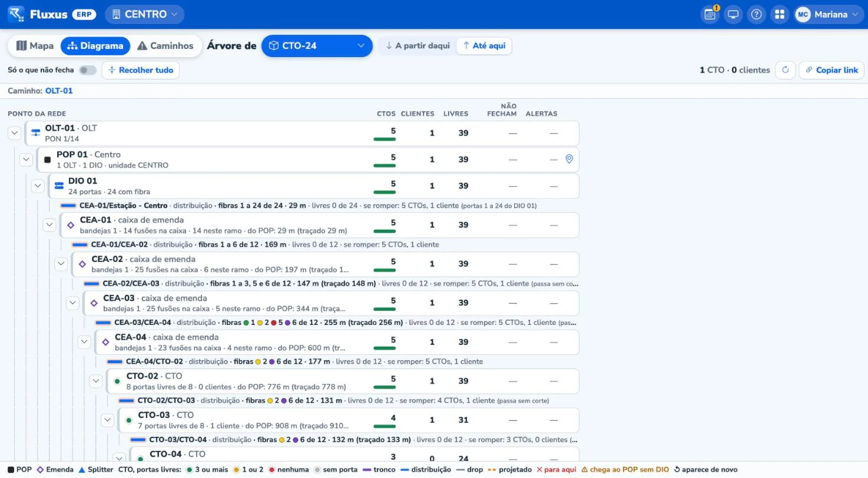Image resolution: width=868 pixels, height=478 pixels.
Task: Click the CEA-02 diamond emenda icon
Action: point(82,264)
